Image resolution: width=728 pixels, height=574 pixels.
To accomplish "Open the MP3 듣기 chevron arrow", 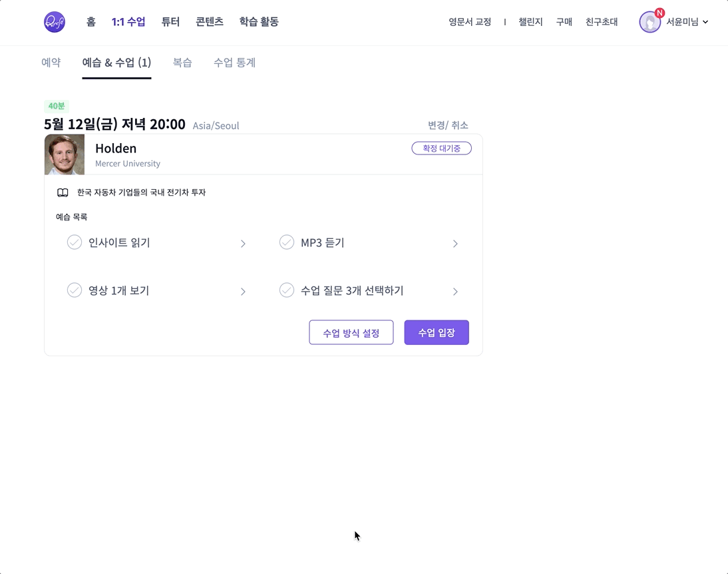I will pyautogui.click(x=455, y=244).
